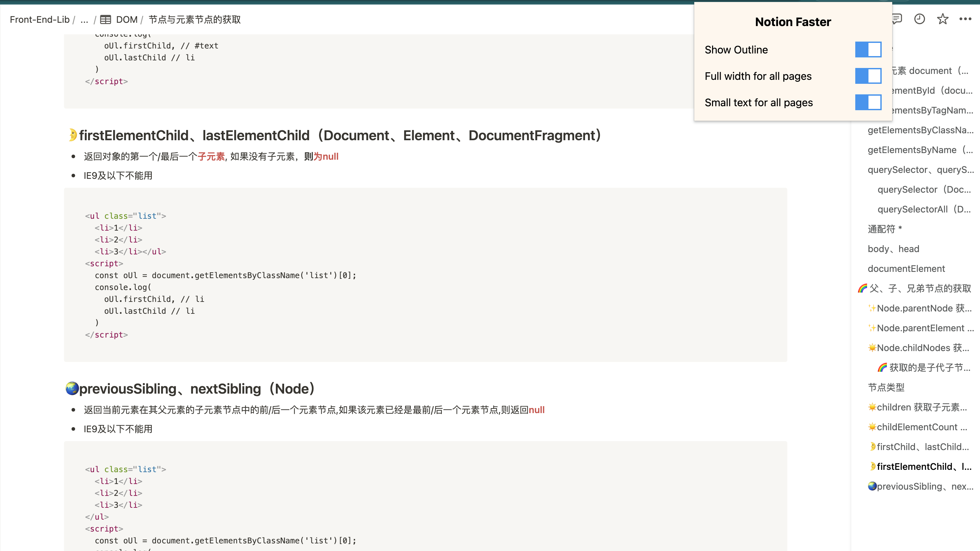Click globe emoji beside previousSibling heading
The width and height of the screenshot is (980, 551).
point(72,389)
